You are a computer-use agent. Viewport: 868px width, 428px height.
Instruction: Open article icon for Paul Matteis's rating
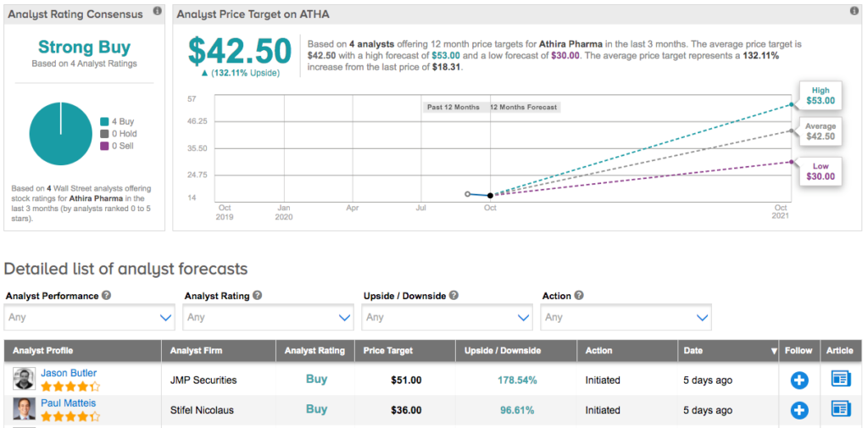[841, 409]
